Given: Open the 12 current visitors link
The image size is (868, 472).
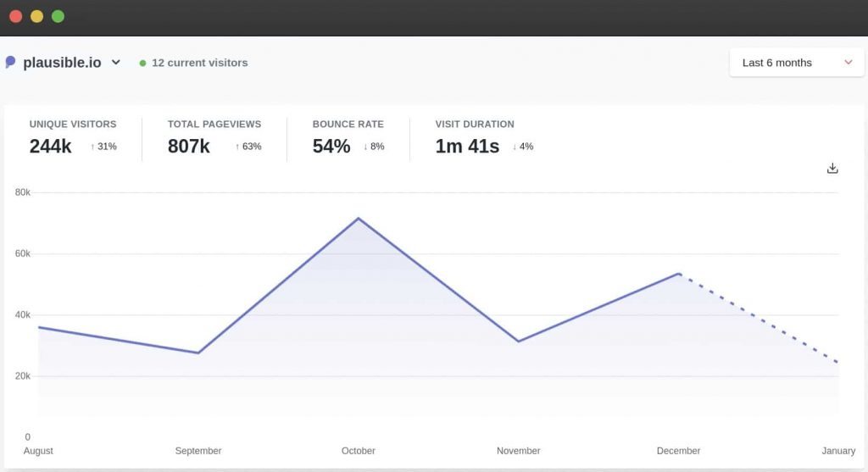Looking at the screenshot, I should pyautogui.click(x=199, y=63).
